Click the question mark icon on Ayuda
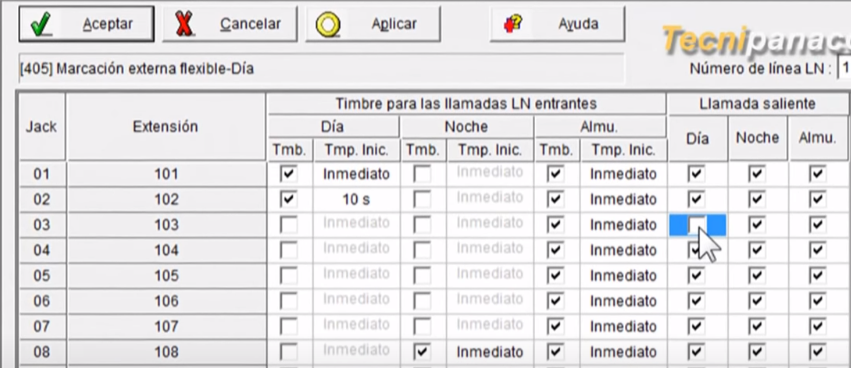Image resolution: width=851 pixels, height=368 pixels. pyautogui.click(x=513, y=24)
